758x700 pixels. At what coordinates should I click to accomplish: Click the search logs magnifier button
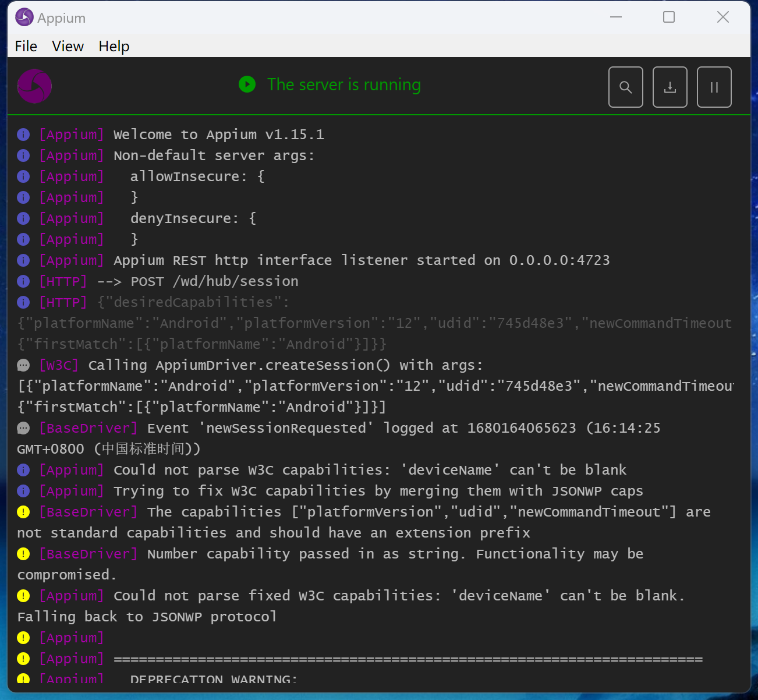(x=625, y=87)
